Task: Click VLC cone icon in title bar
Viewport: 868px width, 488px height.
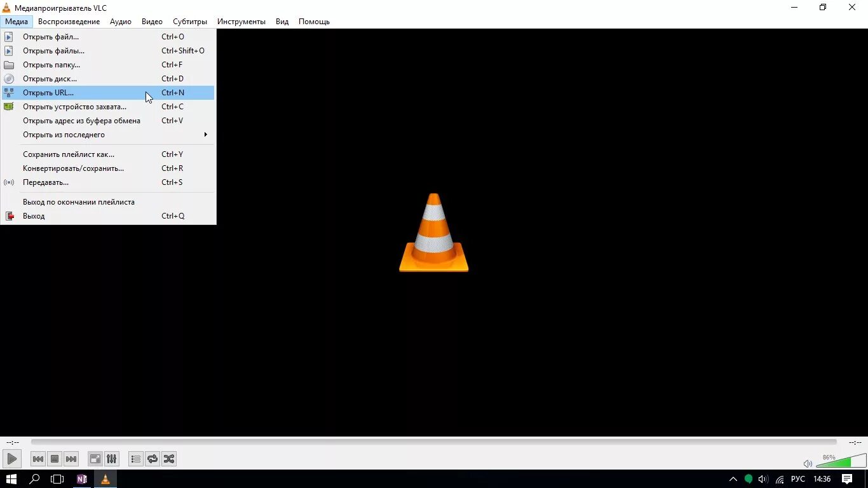Action: [6, 8]
